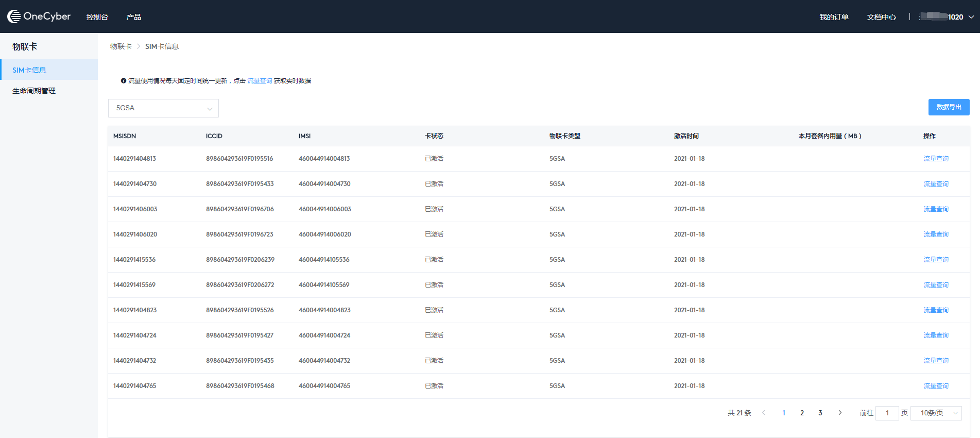The image size is (980, 438).
Task: Click the info icon beside the data notice
Action: [x=124, y=81]
